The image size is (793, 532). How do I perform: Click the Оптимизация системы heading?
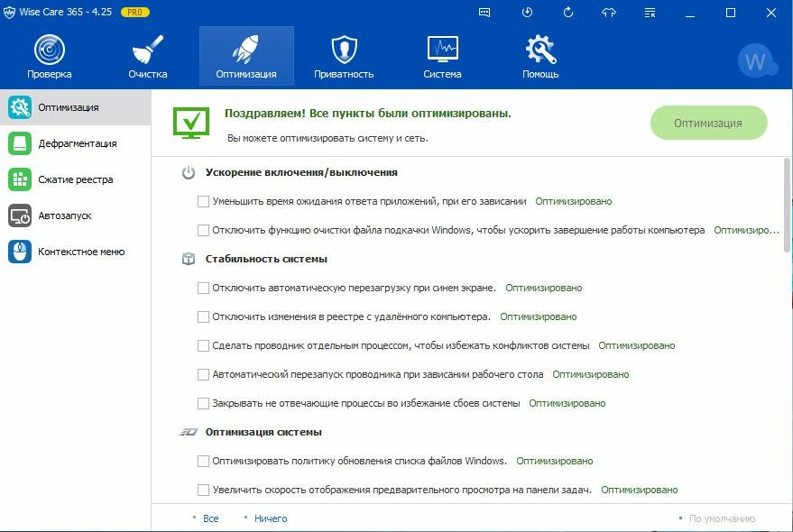[263, 432]
